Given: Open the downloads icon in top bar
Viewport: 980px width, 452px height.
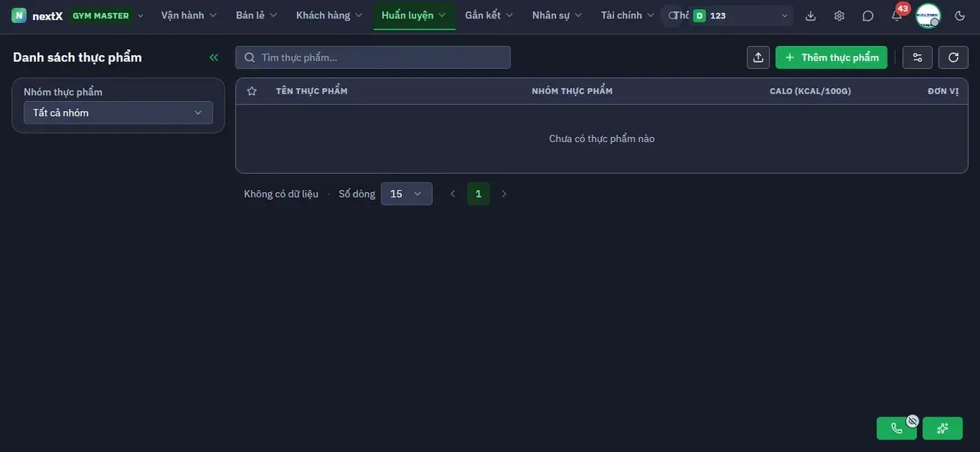Looking at the screenshot, I should 811,15.
